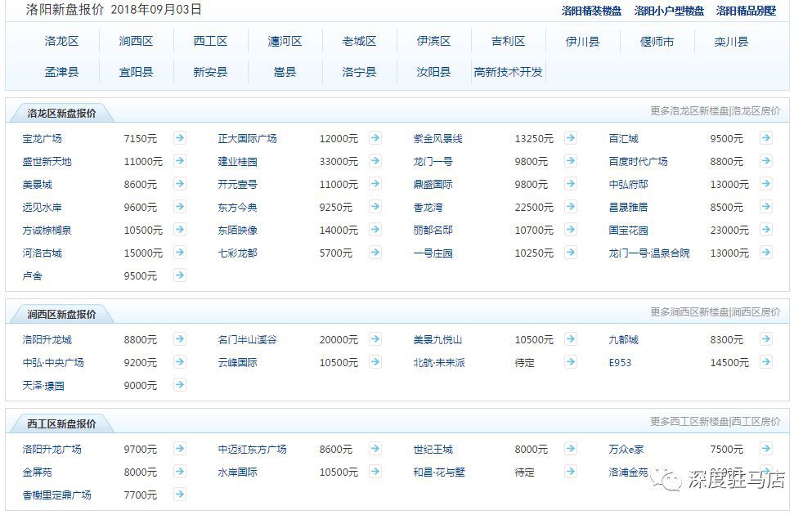Click arrow beside 龙门一号·温泉合院
The image size is (812, 515).
click(x=766, y=253)
